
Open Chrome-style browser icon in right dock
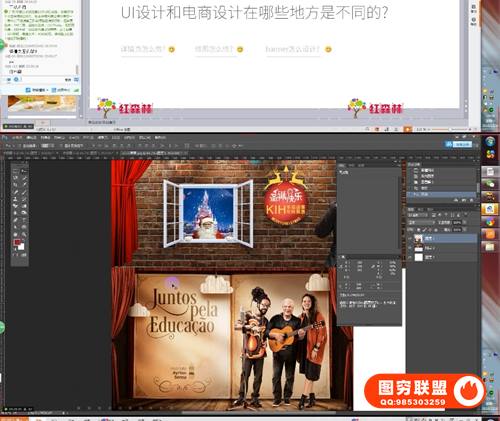point(490,222)
